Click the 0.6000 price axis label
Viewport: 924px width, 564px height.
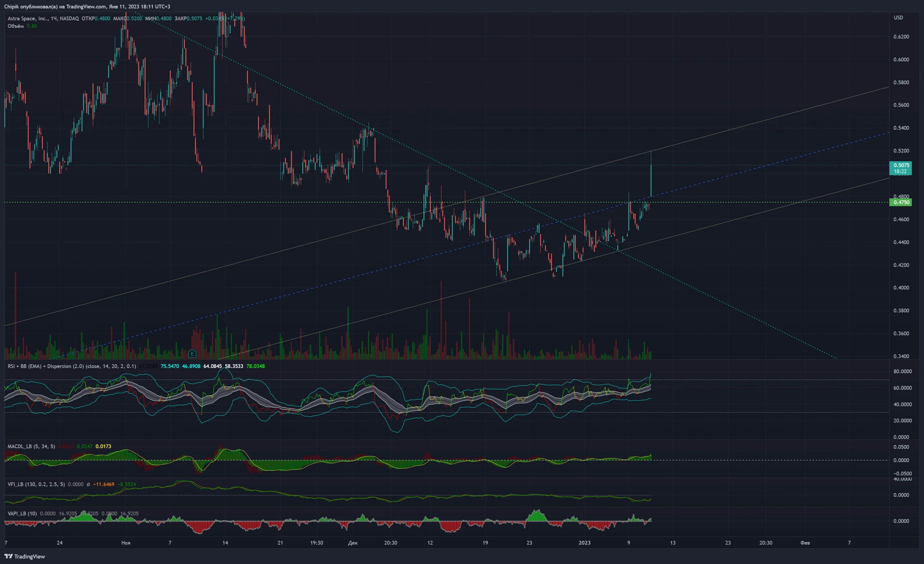coord(901,60)
